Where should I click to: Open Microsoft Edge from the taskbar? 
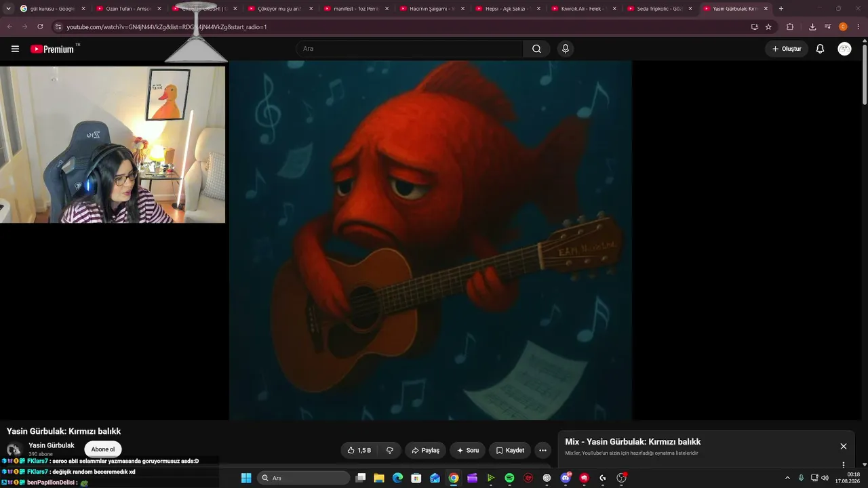point(398,478)
